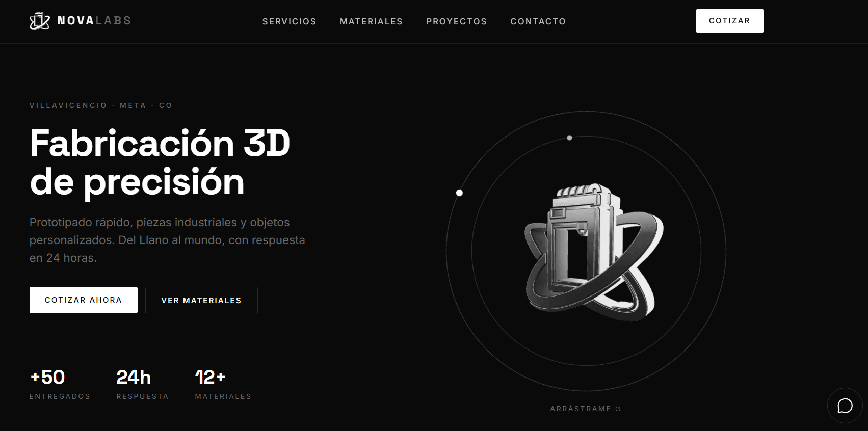The image size is (868, 431).
Task: Open the chat bubble widget
Action: [x=845, y=406]
